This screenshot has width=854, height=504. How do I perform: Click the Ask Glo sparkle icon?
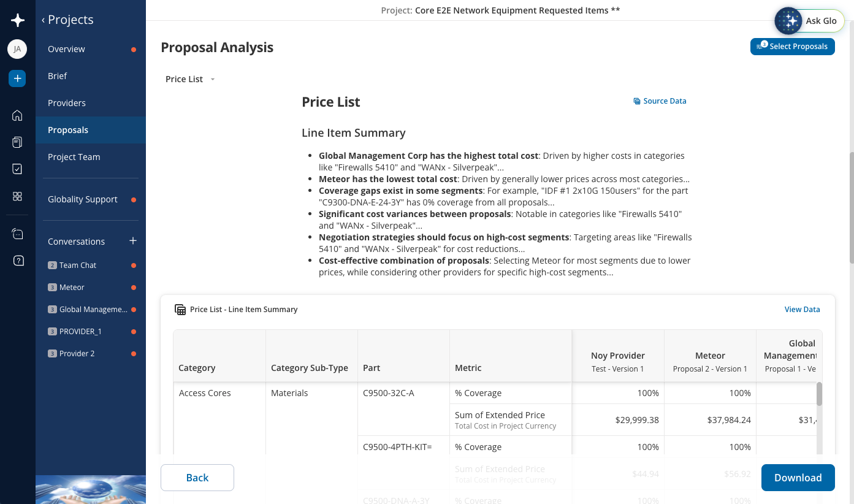point(789,21)
